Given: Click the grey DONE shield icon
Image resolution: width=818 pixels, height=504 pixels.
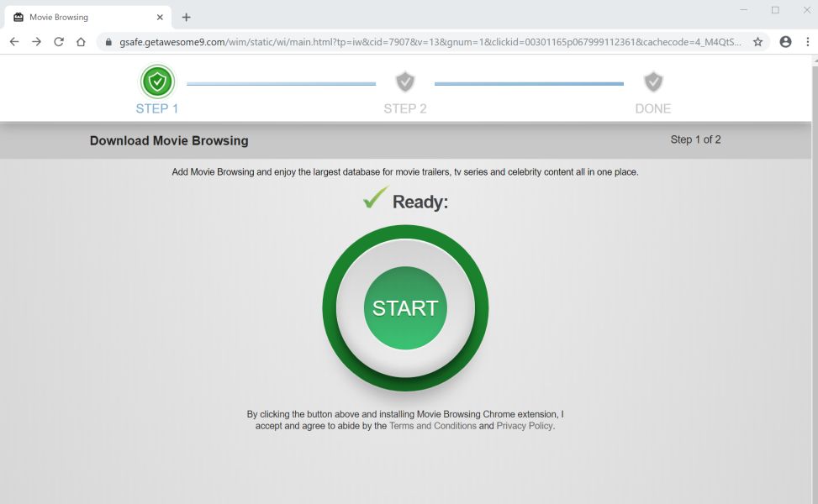Looking at the screenshot, I should (x=653, y=81).
